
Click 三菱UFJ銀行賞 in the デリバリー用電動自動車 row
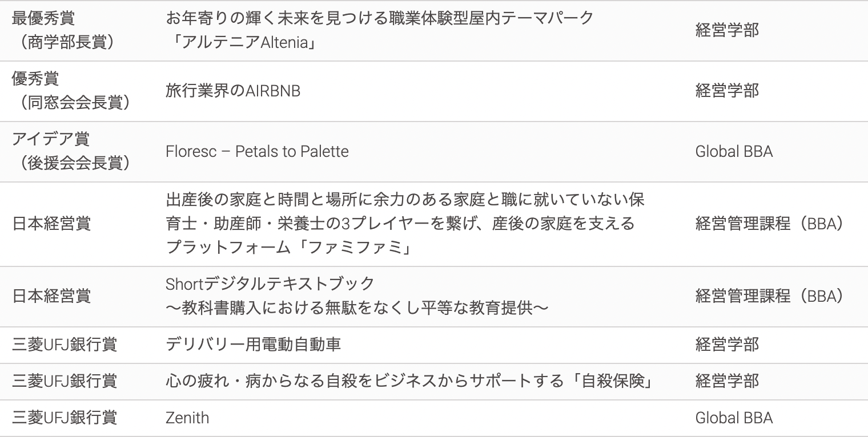[x=64, y=345]
